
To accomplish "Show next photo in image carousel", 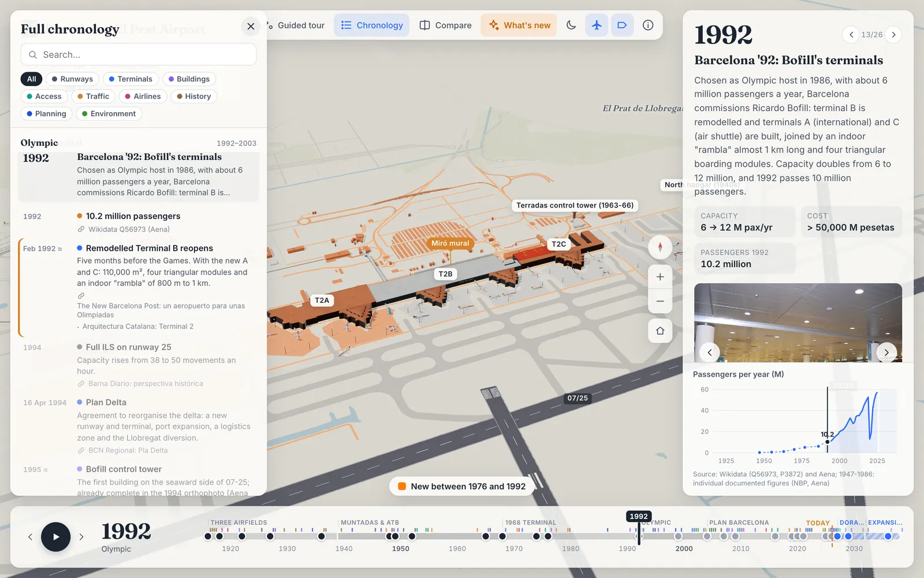I will [x=886, y=352].
